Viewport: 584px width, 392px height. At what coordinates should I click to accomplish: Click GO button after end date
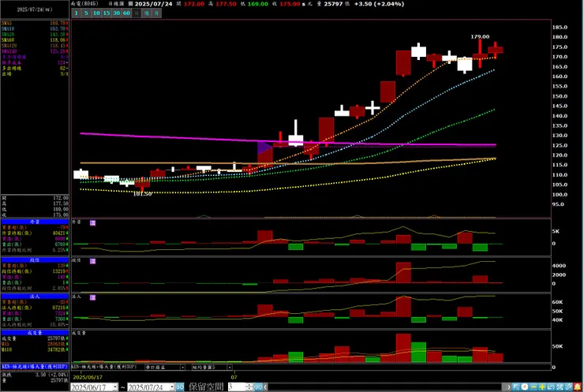coord(179,387)
